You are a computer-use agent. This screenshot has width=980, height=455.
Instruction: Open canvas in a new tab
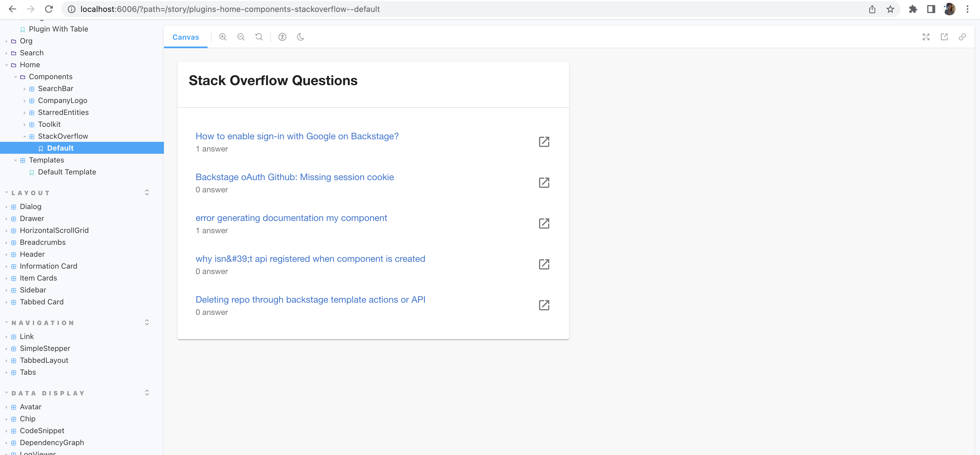click(x=944, y=37)
